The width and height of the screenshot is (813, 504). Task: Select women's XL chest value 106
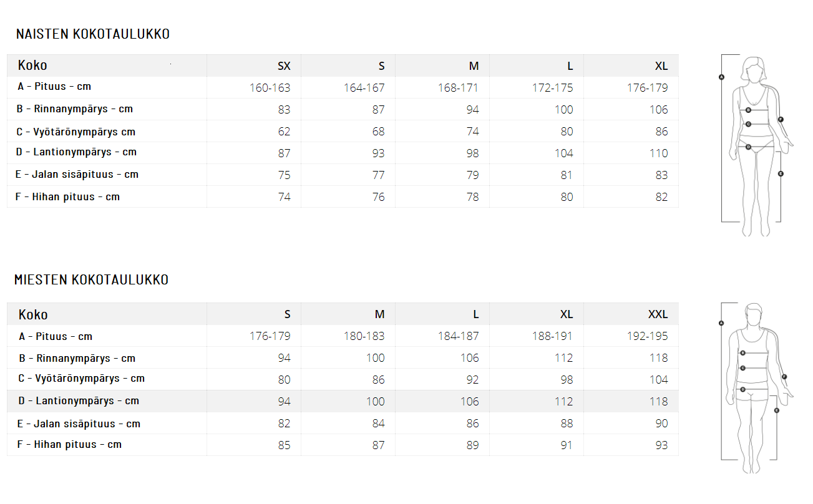658,110
